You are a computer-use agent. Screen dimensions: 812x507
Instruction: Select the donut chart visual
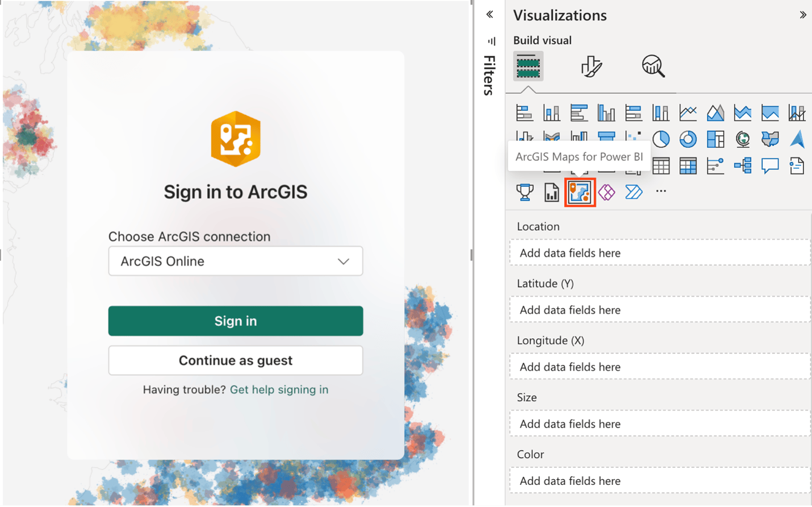click(688, 139)
